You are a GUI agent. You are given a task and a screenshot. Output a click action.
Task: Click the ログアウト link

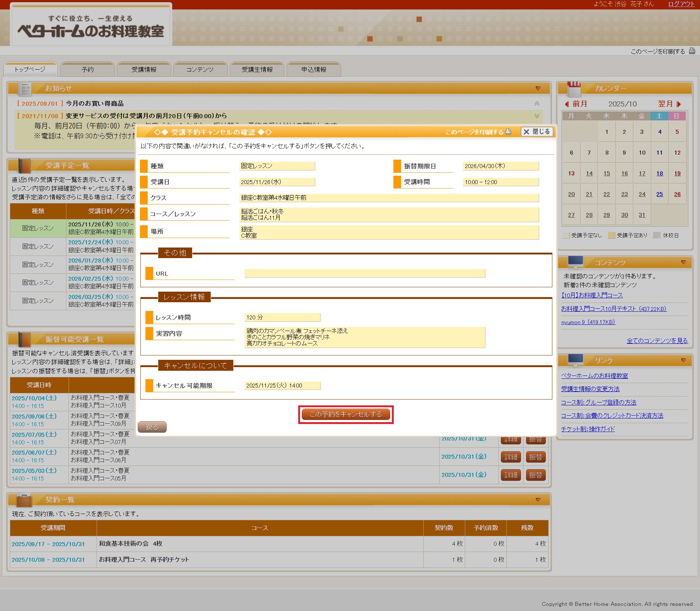tap(681, 4)
